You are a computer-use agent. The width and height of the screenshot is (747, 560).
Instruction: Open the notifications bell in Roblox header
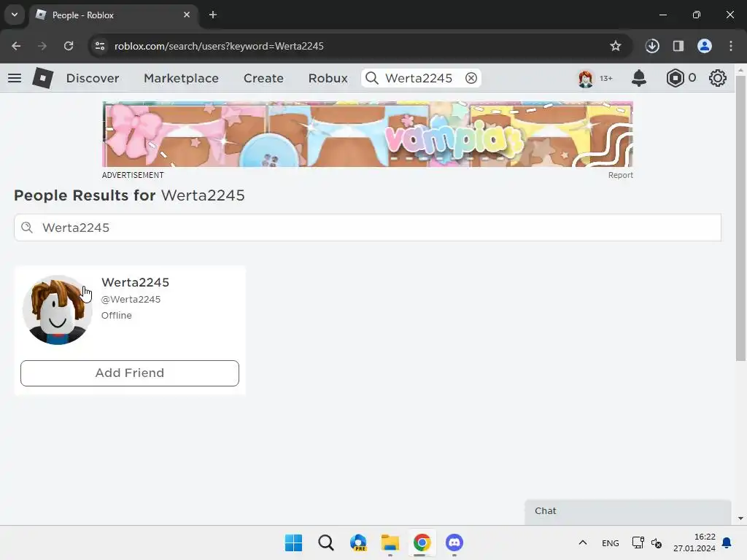[639, 78]
